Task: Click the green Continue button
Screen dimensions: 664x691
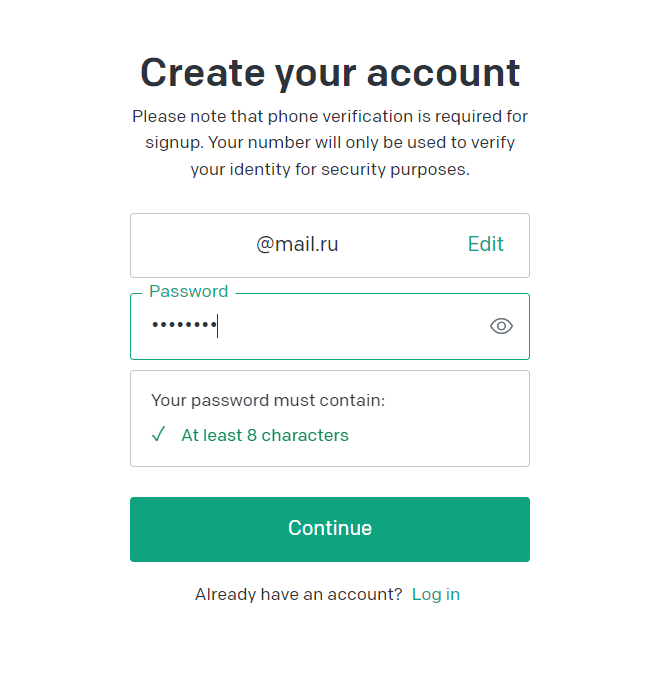Action: [x=330, y=529]
